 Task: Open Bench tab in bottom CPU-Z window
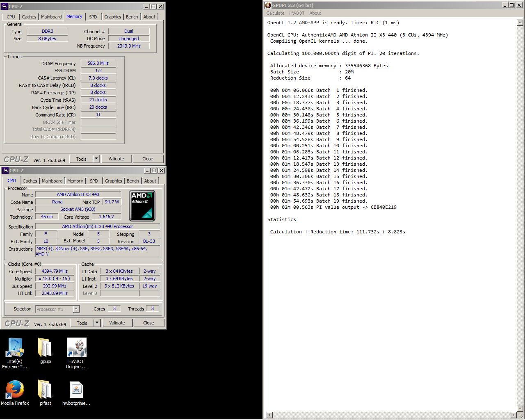pyautogui.click(x=132, y=181)
